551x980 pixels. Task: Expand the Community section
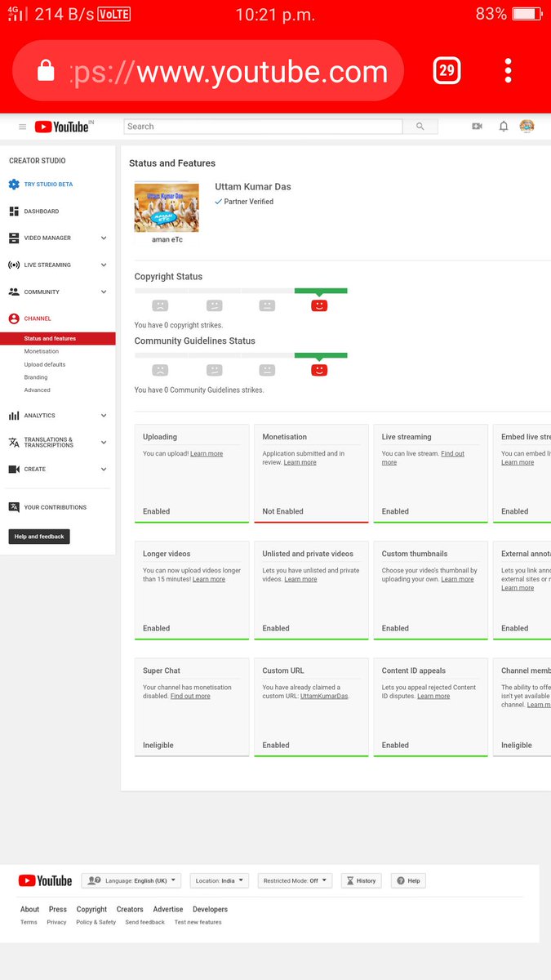click(104, 292)
